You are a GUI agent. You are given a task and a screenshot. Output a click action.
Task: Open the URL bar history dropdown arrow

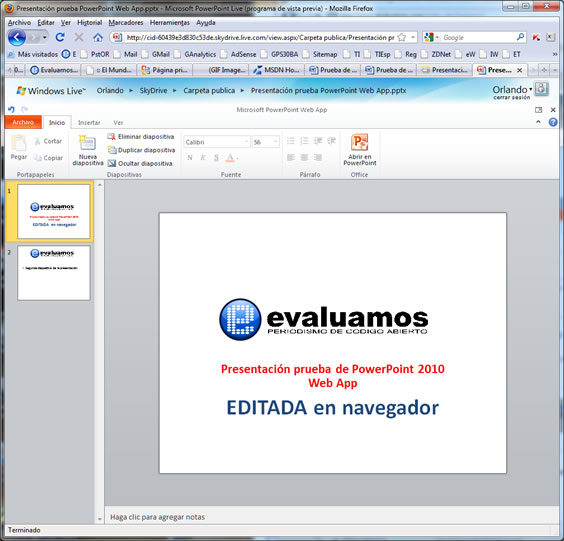click(x=413, y=37)
